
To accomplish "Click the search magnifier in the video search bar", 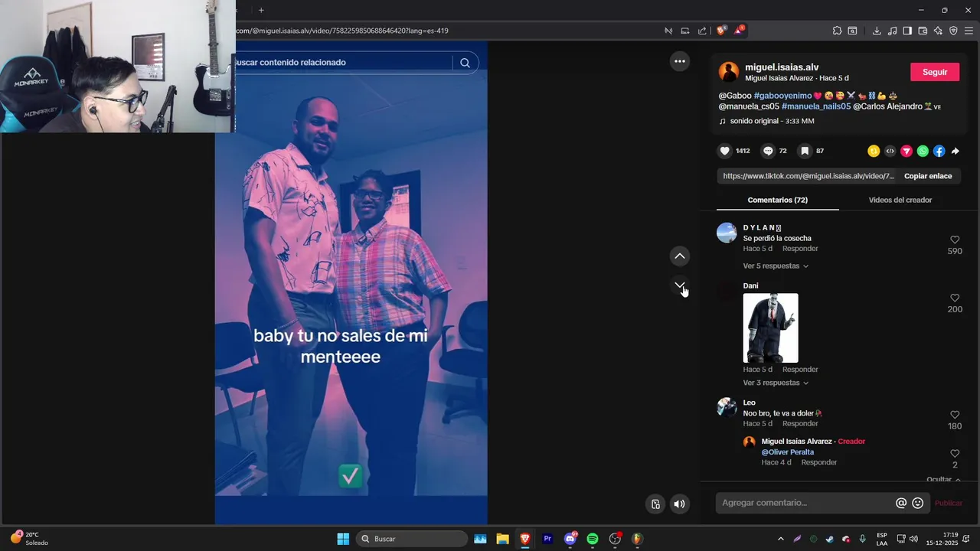I will click(465, 63).
